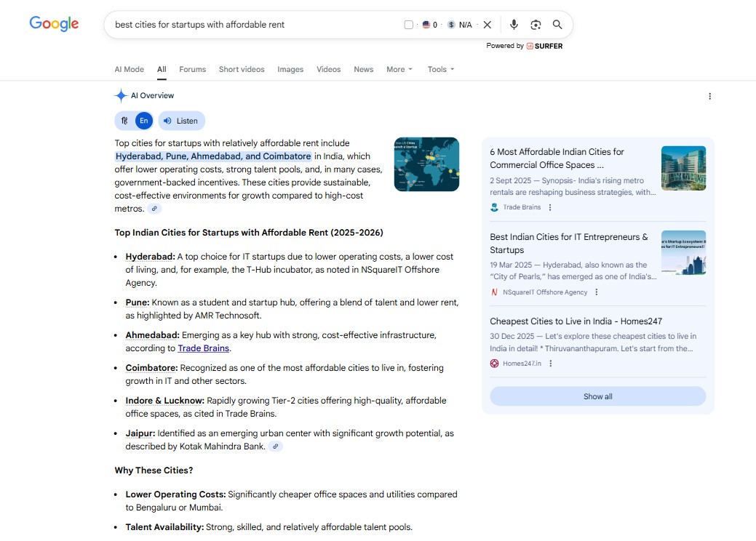756x541 pixels.
Task: Expand the Tools dropdown
Action: (x=439, y=69)
